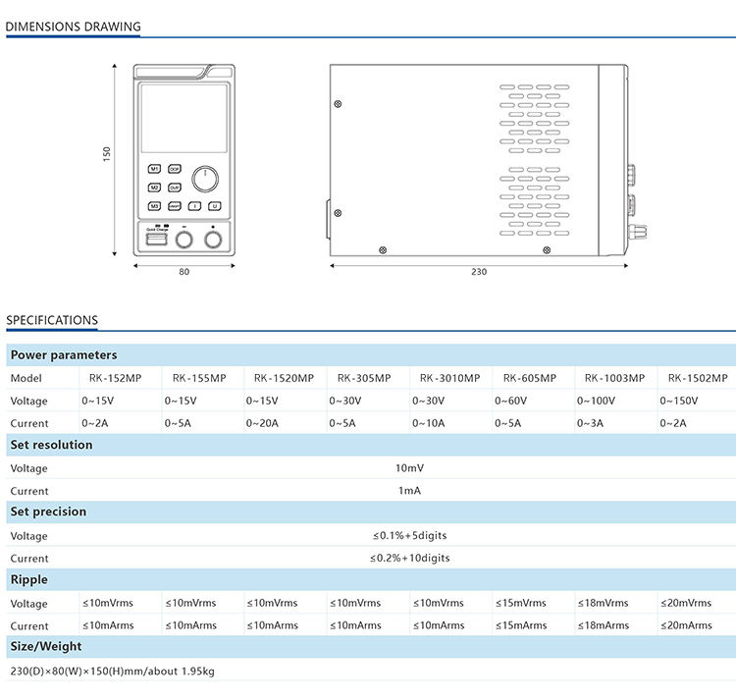Click the DIMENSIONS DRAWING heading
Viewport: 736px width, 700px height.
pos(74,27)
